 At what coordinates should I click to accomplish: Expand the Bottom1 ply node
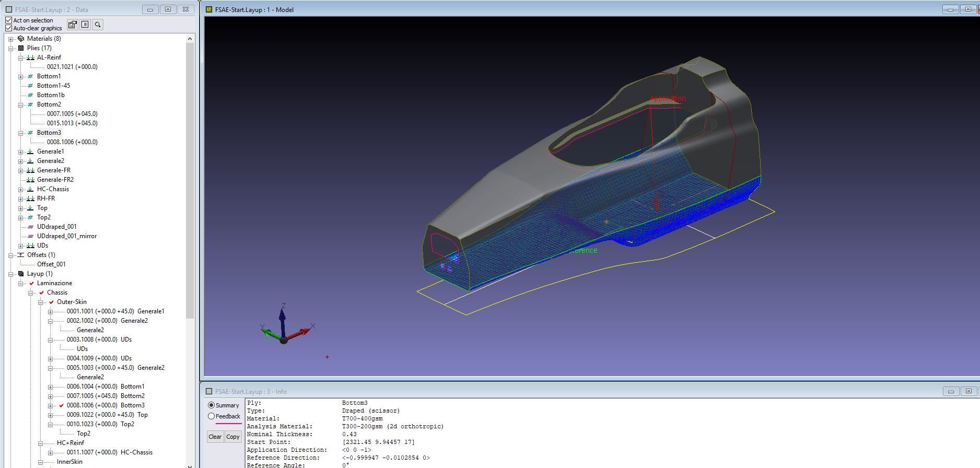click(x=21, y=77)
